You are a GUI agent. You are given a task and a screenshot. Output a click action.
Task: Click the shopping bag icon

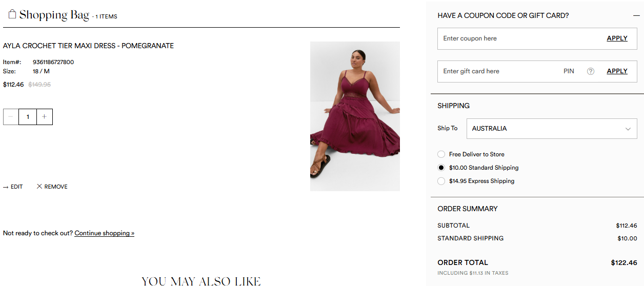click(12, 14)
